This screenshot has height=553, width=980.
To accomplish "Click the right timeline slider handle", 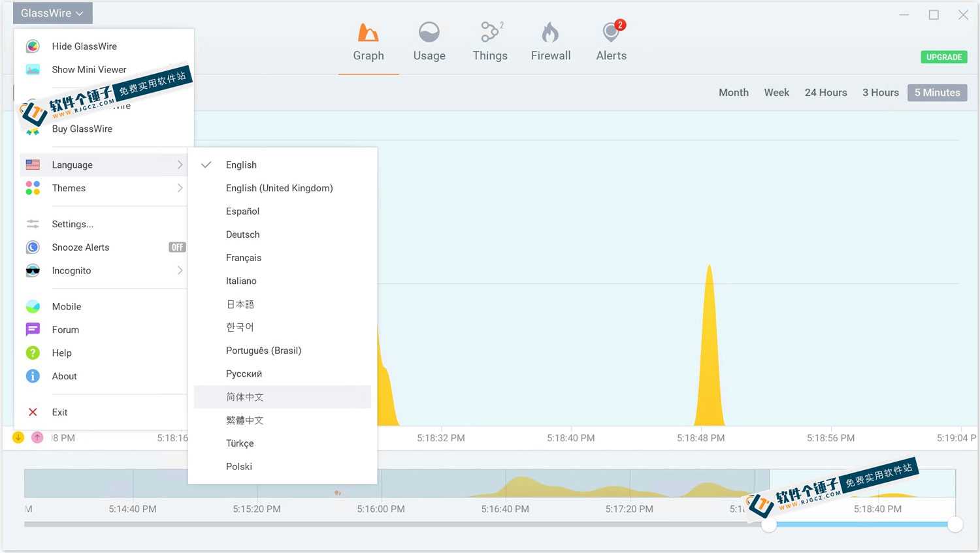I will (x=955, y=524).
